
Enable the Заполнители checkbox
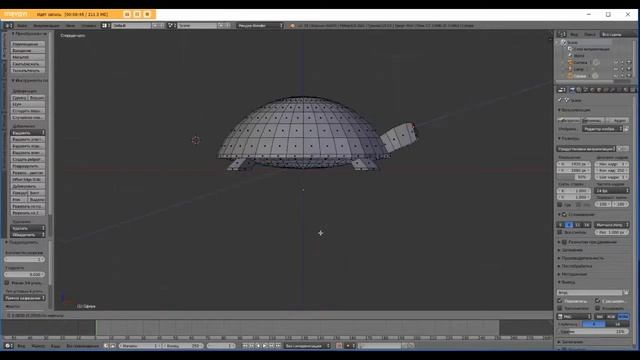pos(560,308)
